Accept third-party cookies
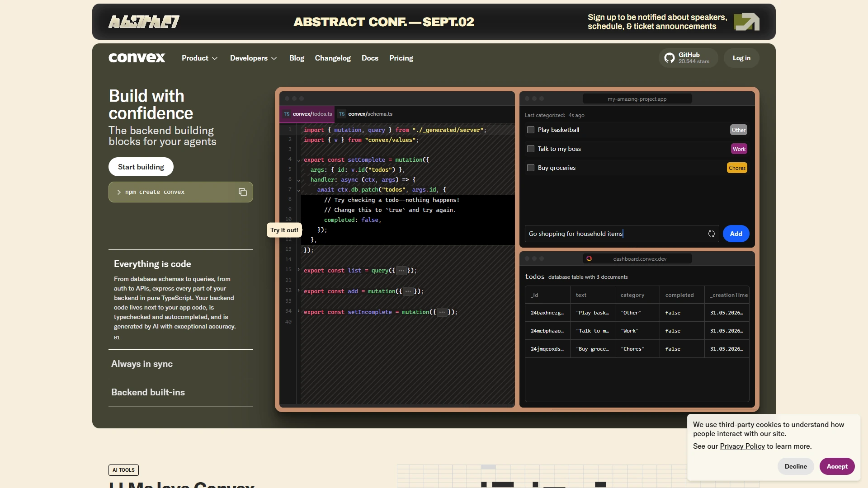Screen dimensions: 868x488 coord(837,466)
